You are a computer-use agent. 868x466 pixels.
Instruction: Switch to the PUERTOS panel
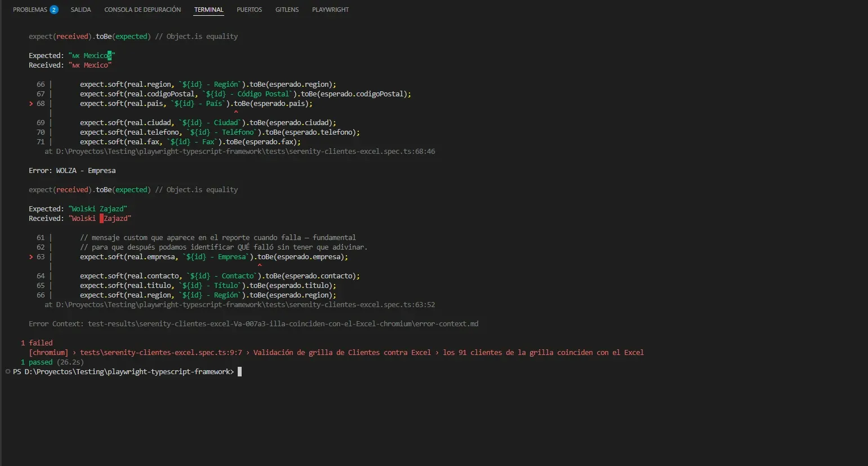(x=249, y=10)
